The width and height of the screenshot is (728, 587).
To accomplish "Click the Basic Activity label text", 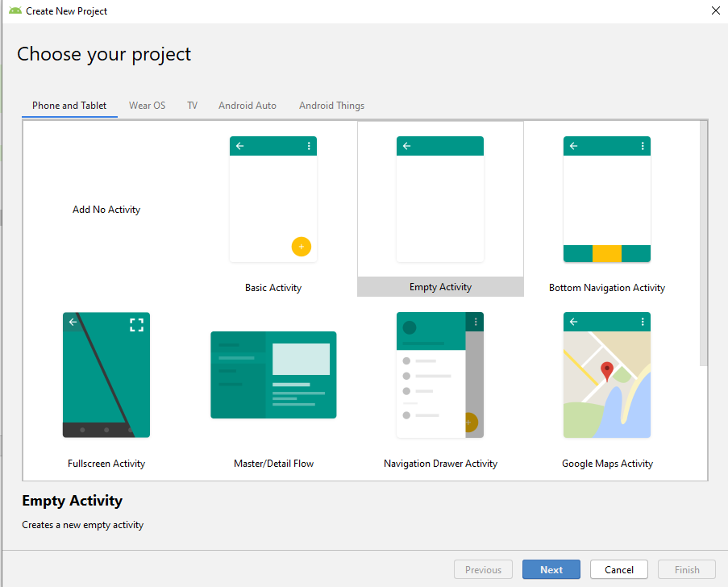I will [x=273, y=288].
